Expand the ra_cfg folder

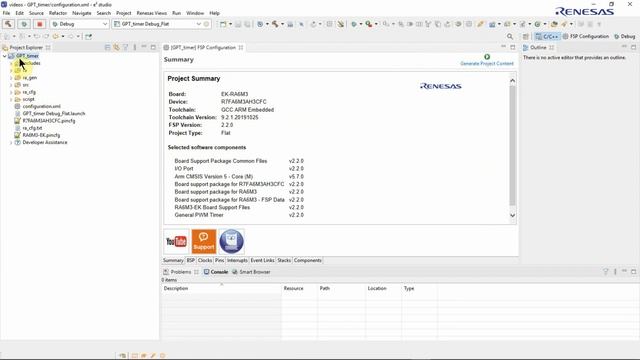pyautogui.click(x=11, y=92)
